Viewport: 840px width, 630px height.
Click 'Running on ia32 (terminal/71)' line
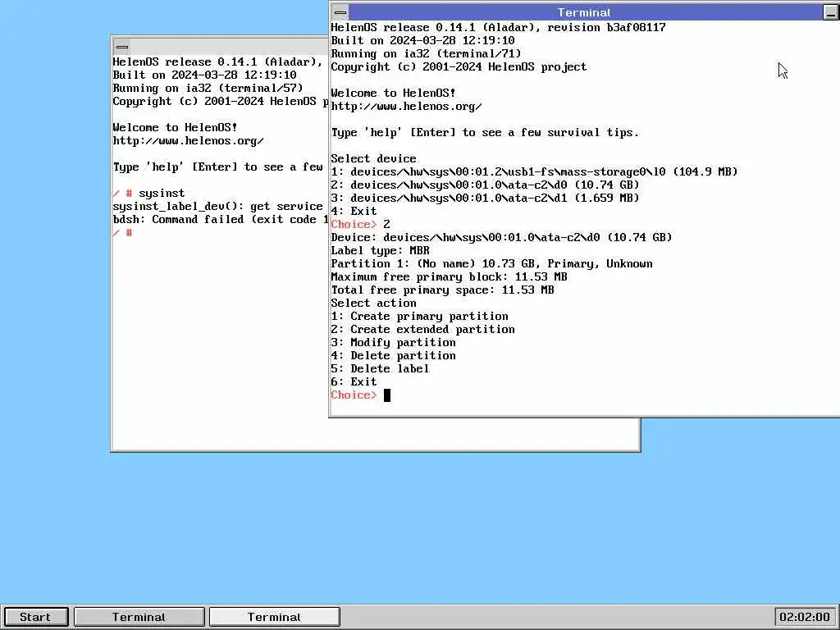click(426, 53)
